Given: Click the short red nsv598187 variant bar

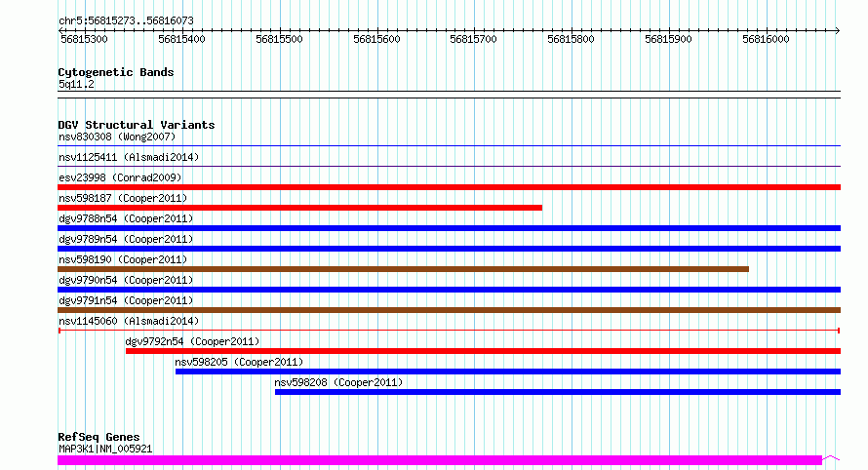Looking at the screenshot, I should coord(300,208).
